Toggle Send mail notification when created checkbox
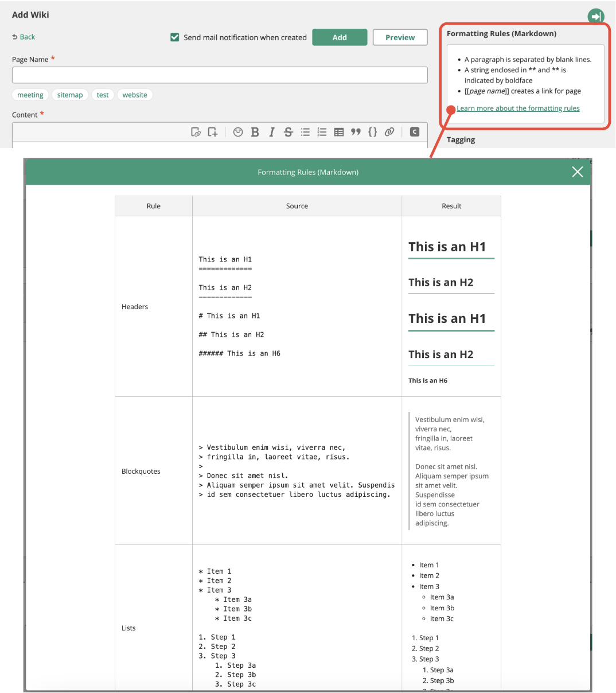This screenshot has width=616, height=693. tap(175, 37)
